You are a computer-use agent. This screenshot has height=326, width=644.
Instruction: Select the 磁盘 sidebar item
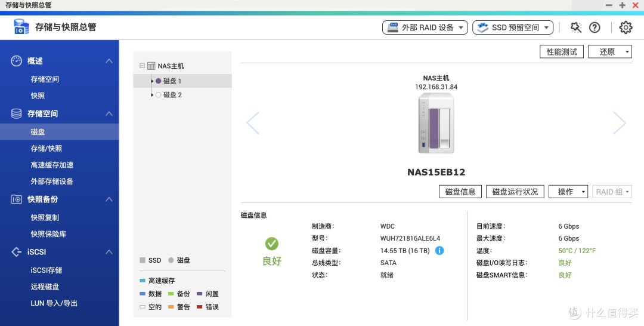[59, 132]
